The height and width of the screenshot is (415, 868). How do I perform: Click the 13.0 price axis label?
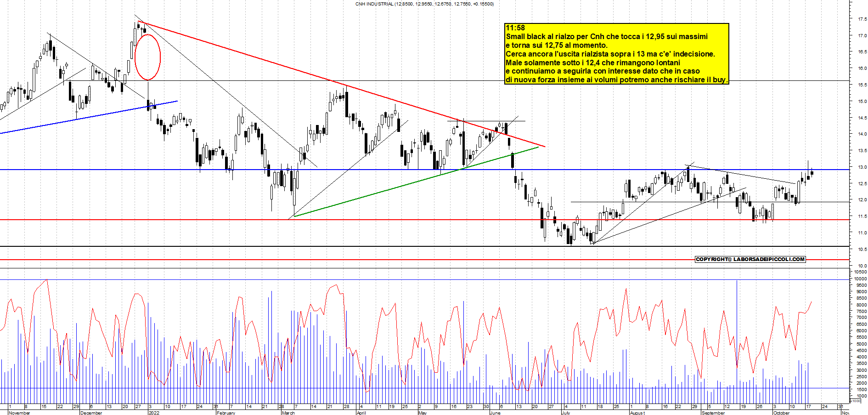(862, 167)
